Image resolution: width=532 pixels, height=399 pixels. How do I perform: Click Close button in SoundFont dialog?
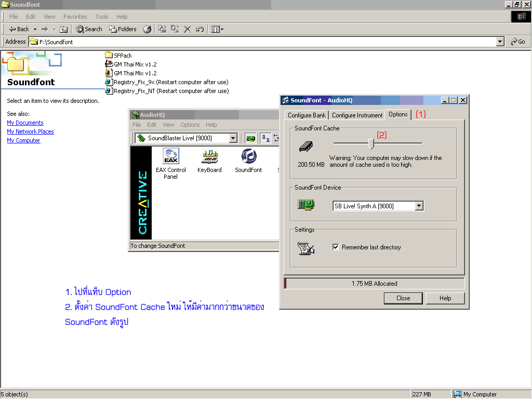point(403,298)
